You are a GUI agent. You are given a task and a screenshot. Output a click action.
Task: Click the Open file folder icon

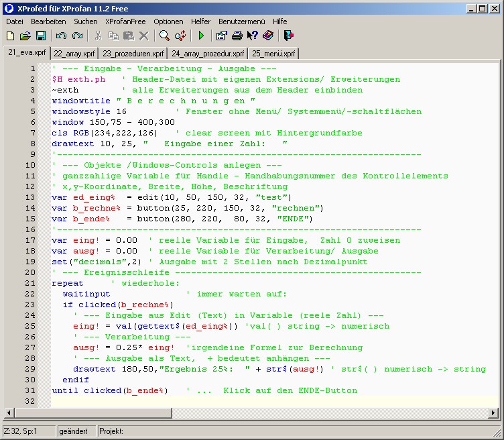click(x=25, y=36)
